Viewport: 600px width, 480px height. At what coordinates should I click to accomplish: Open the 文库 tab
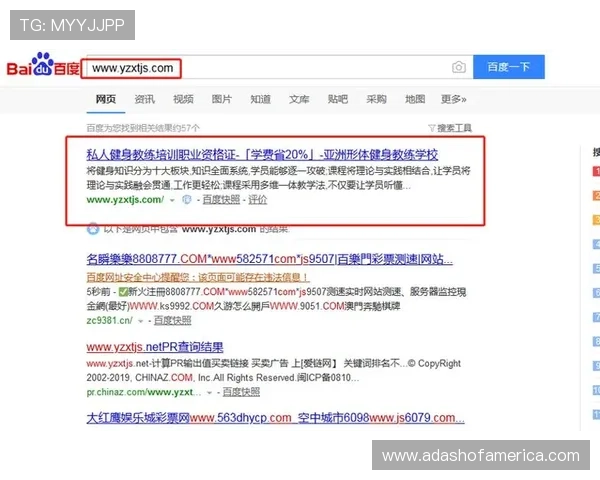(x=299, y=100)
